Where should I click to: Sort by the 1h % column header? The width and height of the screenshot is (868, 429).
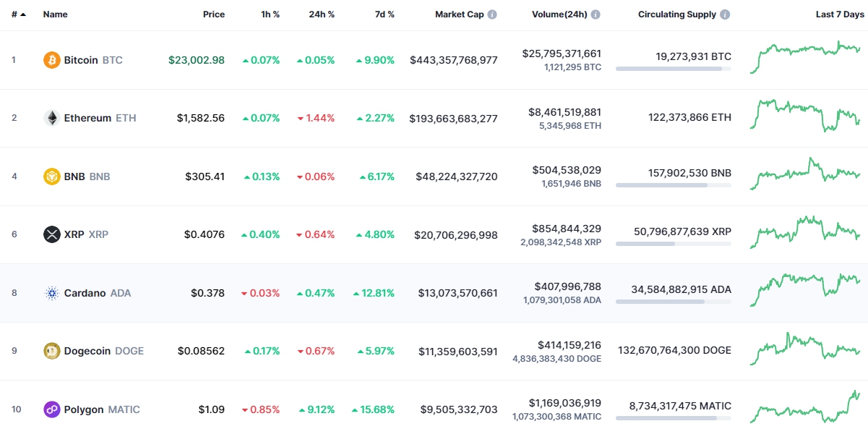coord(270,14)
